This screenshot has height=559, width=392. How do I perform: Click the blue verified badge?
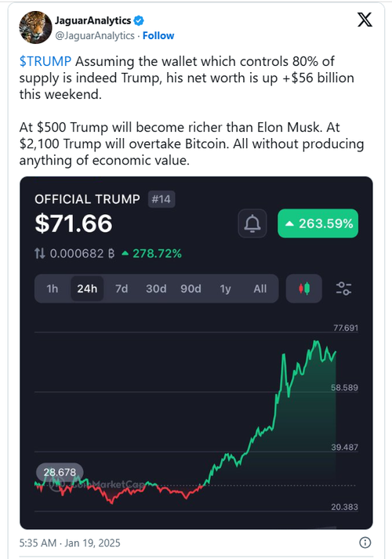[139, 20]
